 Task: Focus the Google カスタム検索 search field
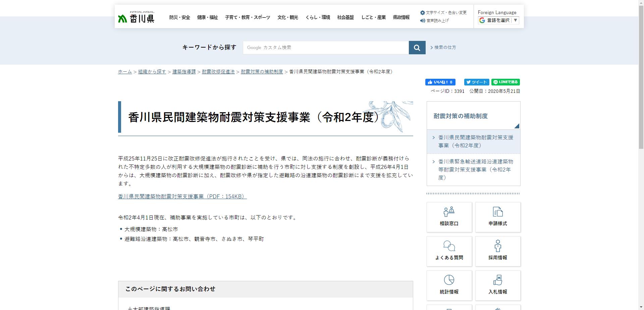(x=325, y=48)
